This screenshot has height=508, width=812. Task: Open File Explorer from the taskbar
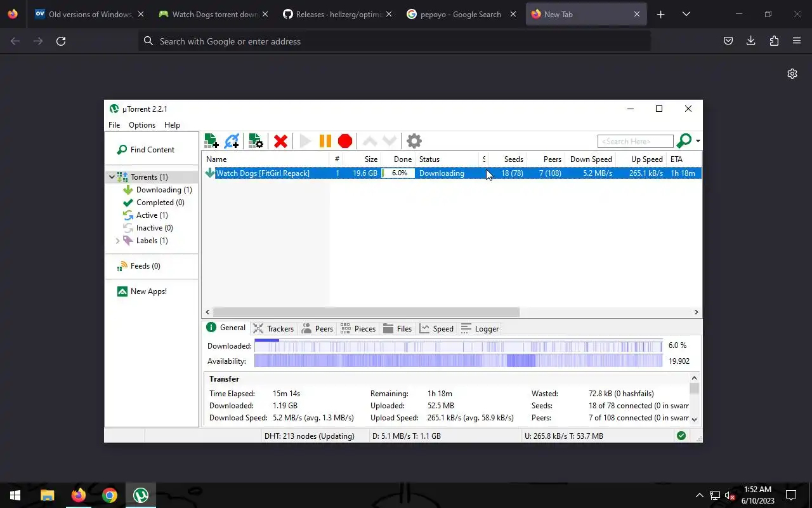point(48,495)
